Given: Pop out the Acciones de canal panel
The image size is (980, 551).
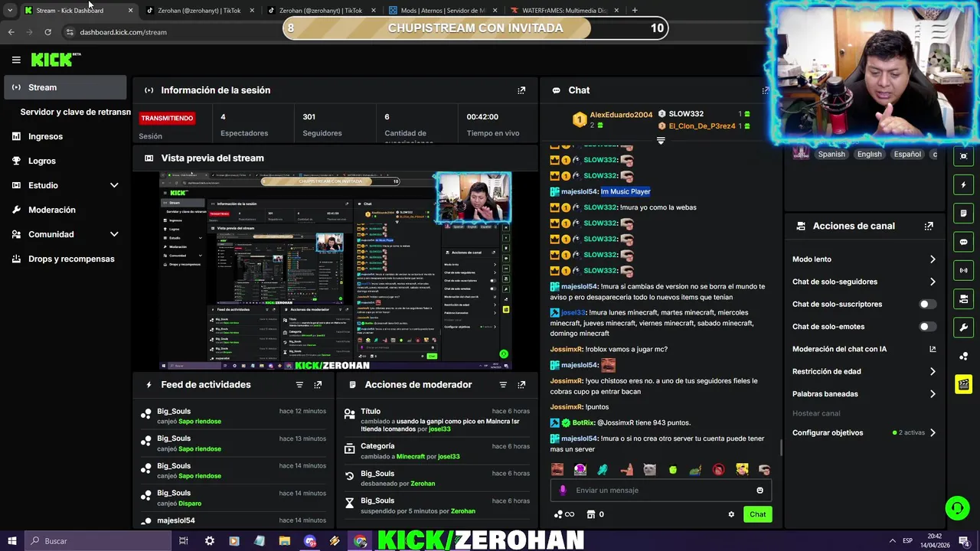Looking at the screenshot, I should click(x=929, y=226).
